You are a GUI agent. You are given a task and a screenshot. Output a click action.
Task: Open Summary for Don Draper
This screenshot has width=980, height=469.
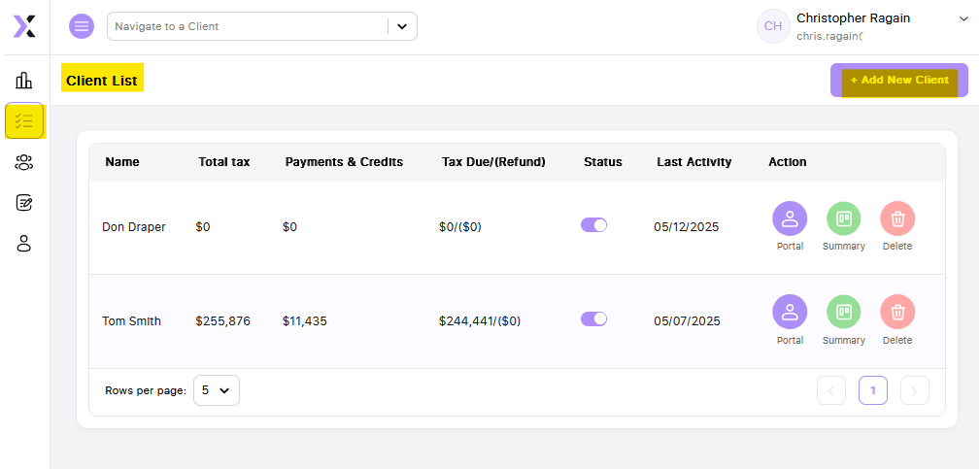point(844,218)
